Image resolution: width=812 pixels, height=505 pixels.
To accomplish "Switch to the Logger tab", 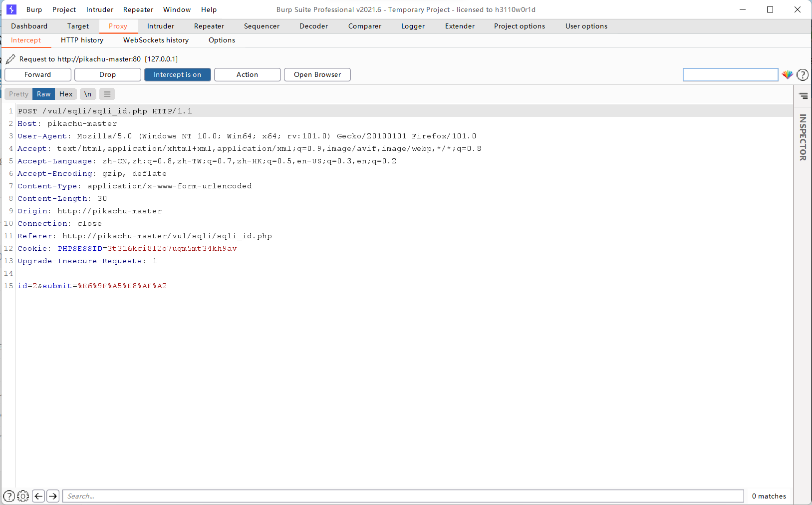I will coord(413,26).
